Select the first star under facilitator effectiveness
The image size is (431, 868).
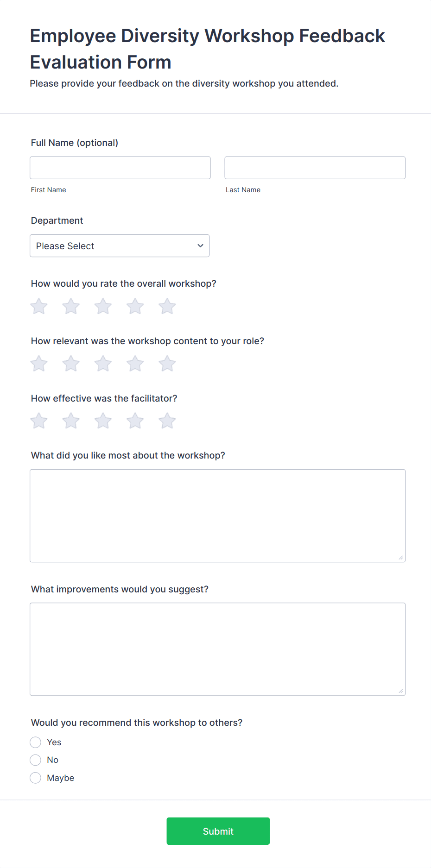point(38,421)
